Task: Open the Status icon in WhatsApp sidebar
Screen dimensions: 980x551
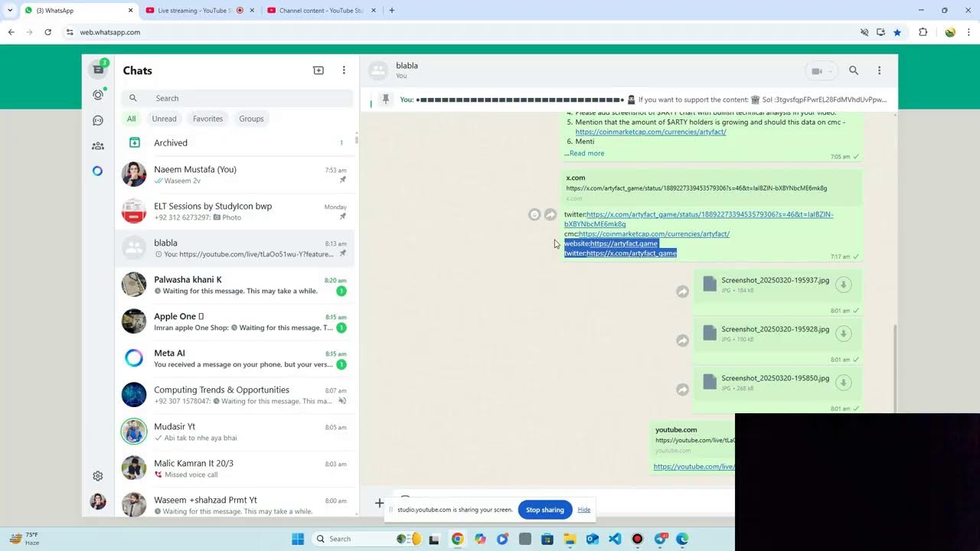Action: (98, 95)
